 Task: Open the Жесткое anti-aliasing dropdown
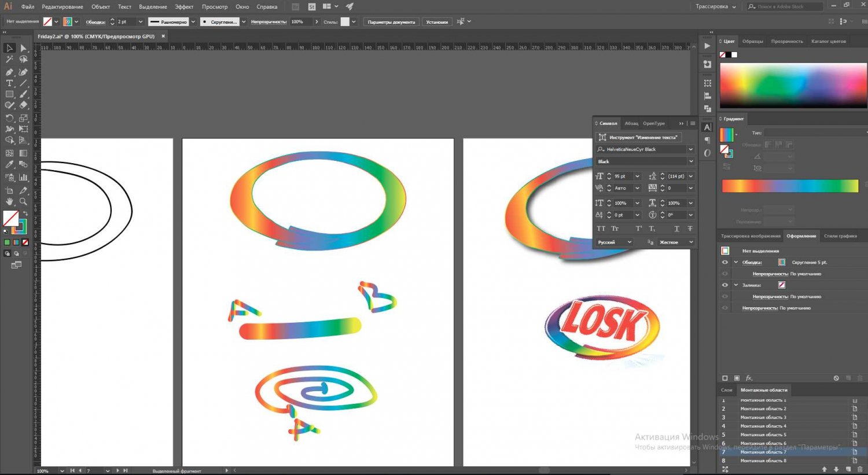[x=675, y=242]
